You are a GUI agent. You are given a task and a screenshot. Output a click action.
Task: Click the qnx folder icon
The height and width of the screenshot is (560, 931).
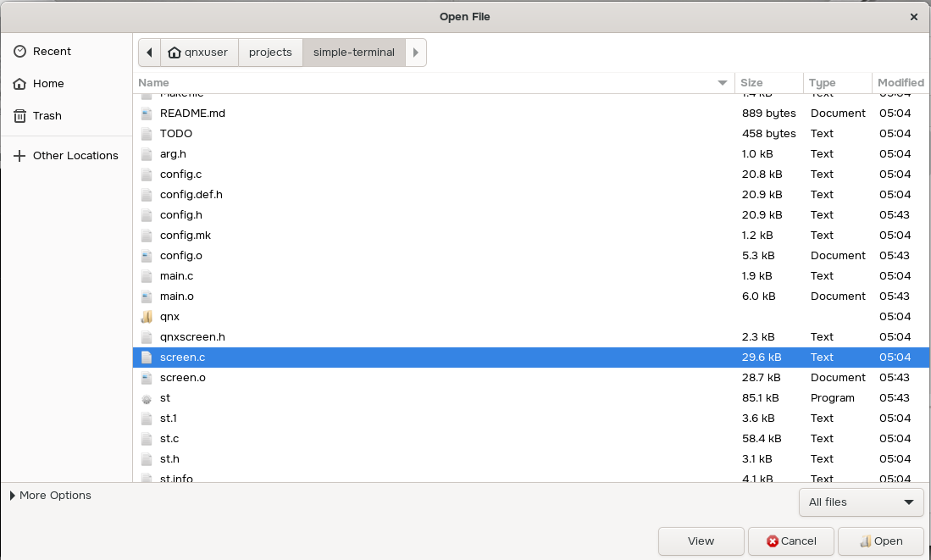point(147,317)
